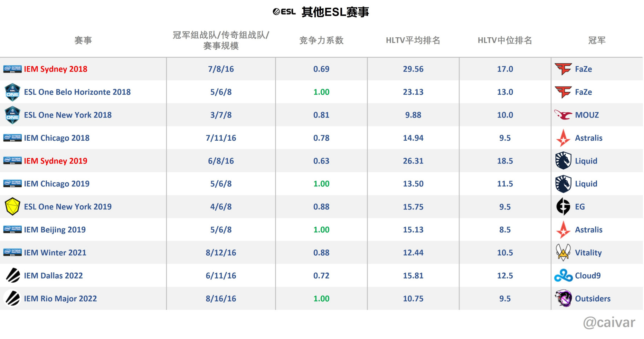Click the ESL logo beside IEM Rio Major 2022
The image size is (644, 339).
click(x=13, y=298)
